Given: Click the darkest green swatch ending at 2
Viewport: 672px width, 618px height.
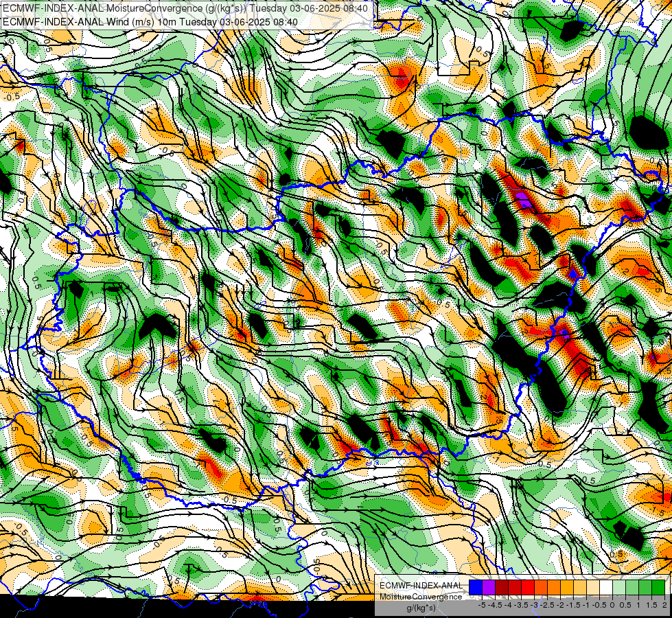Looking at the screenshot, I should (x=659, y=587).
